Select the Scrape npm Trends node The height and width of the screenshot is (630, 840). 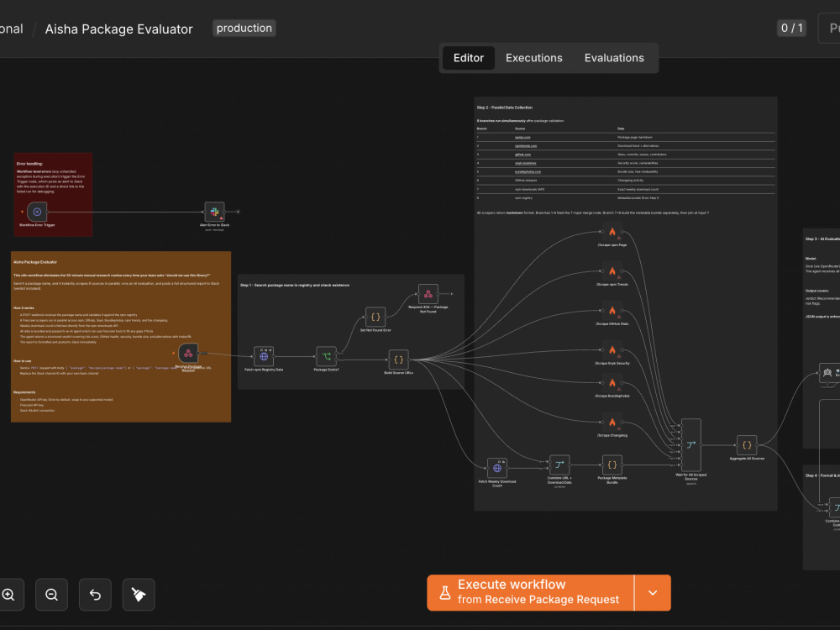click(x=612, y=271)
